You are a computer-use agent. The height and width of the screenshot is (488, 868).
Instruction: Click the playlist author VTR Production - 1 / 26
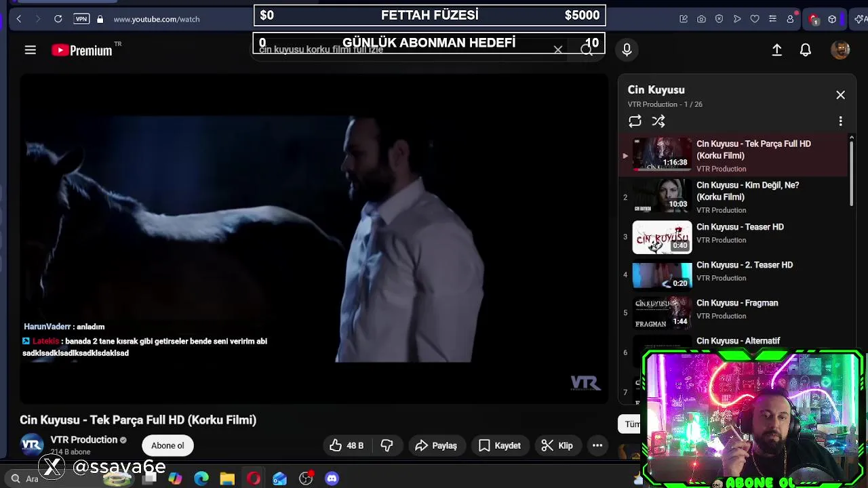click(665, 104)
